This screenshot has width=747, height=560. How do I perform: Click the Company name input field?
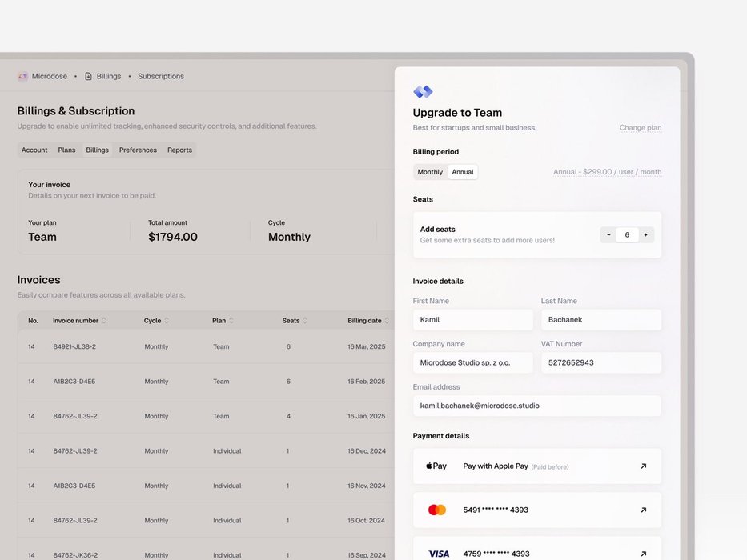(472, 362)
